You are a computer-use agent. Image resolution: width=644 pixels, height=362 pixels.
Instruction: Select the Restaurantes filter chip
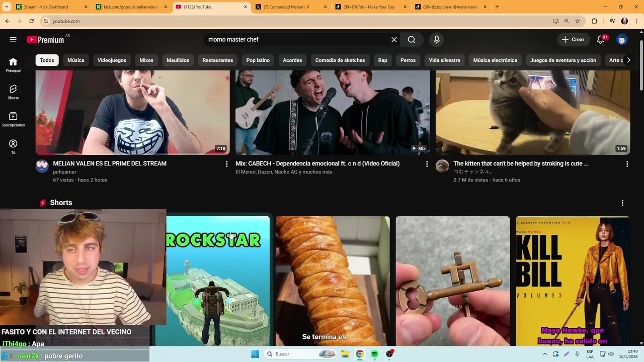[x=218, y=60]
